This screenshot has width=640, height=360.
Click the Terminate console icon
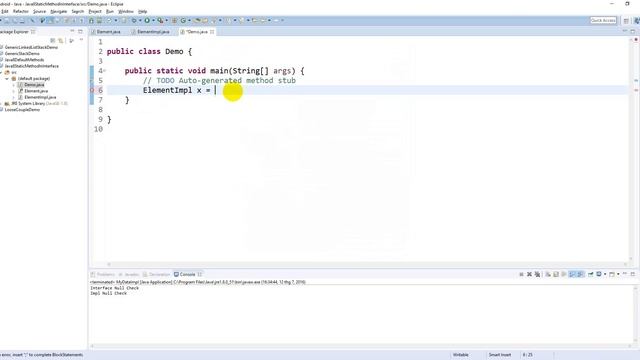[521, 274]
